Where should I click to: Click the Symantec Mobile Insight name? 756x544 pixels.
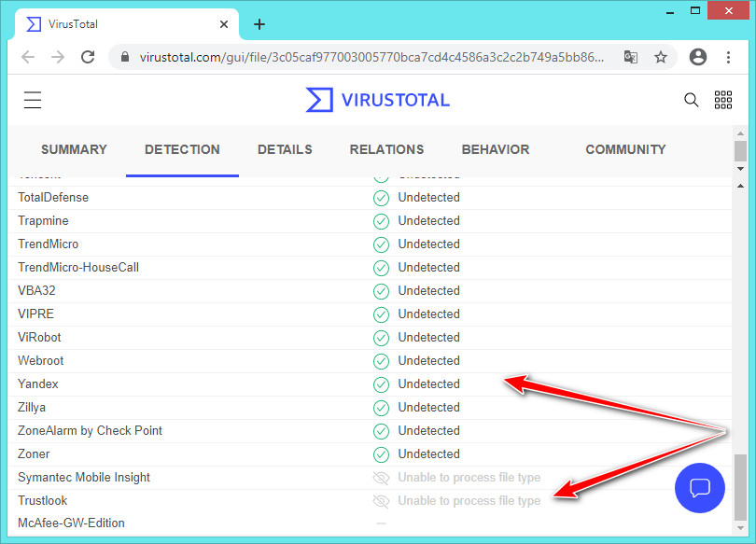click(84, 478)
